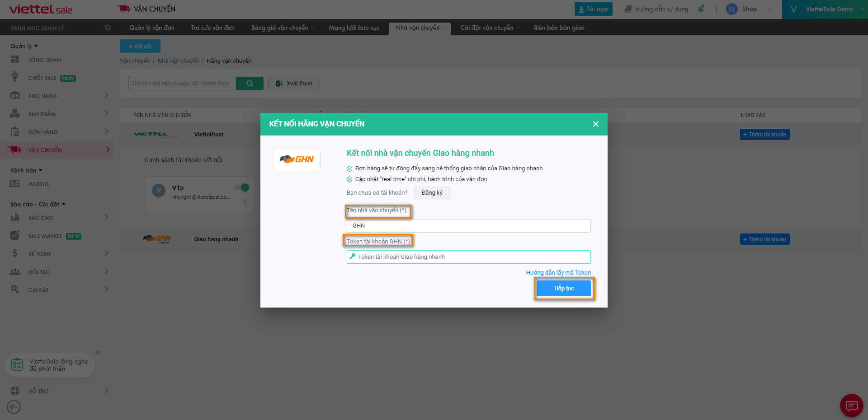
Task: Open Cài đặt vận chuyển tab
Action: pyautogui.click(x=490, y=28)
